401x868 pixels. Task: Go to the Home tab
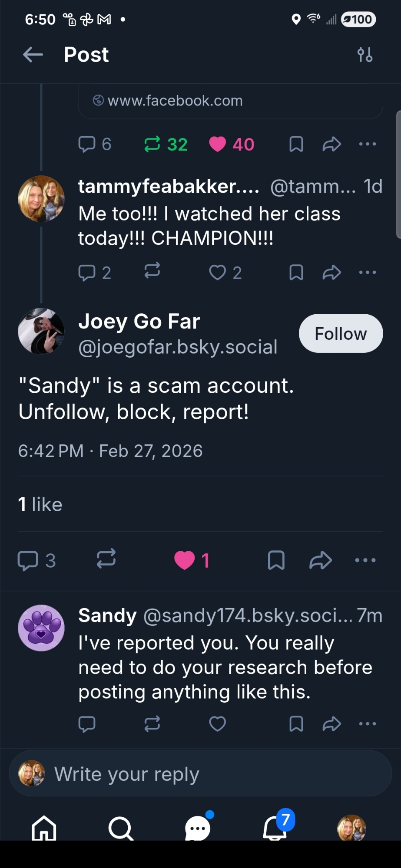click(44, 828)
